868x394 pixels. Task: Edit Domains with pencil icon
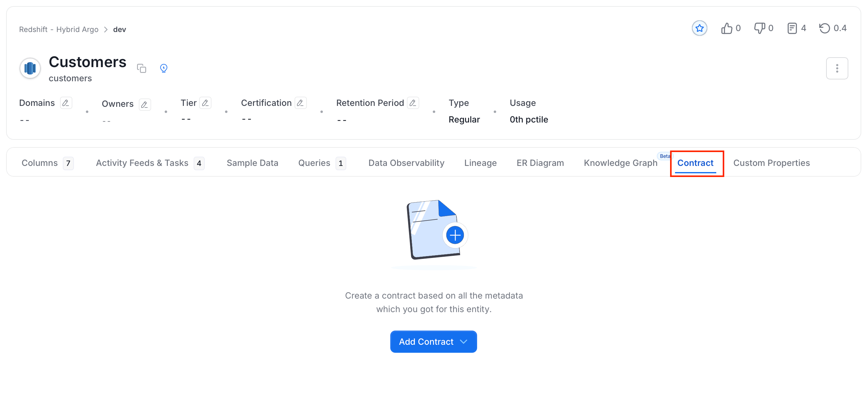tap(66, 103)
